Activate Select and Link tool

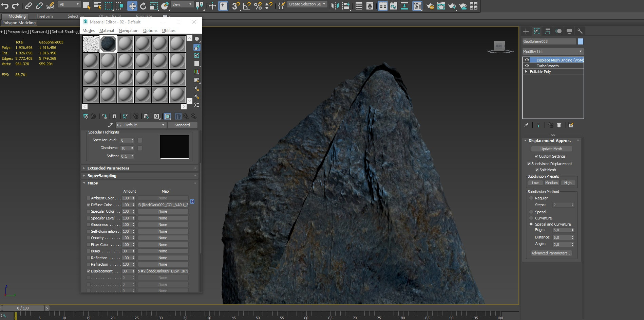[x=29, y=5]
